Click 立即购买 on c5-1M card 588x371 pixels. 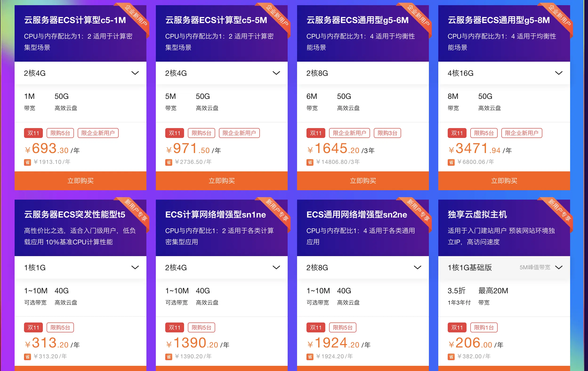click(x=80, y=181)
